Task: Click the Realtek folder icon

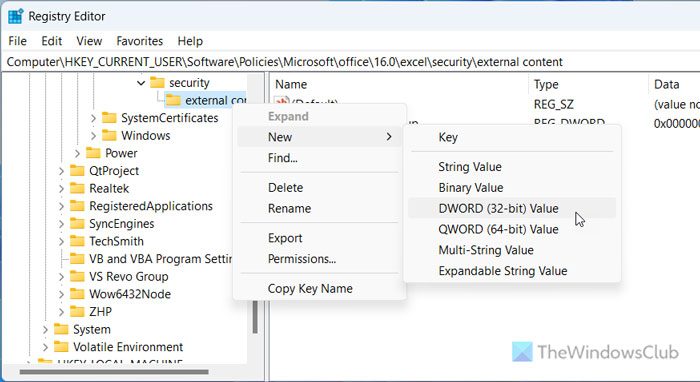Action: click(77, 188)
